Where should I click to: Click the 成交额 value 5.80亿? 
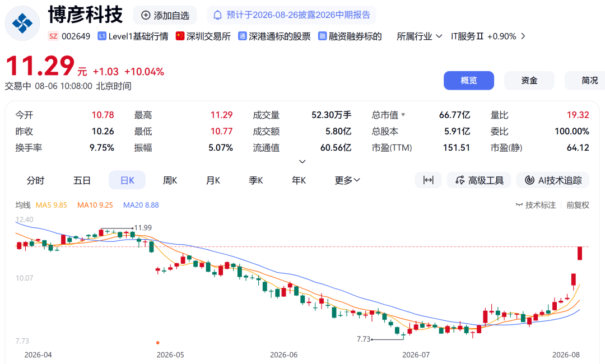(x=338, y=132)
